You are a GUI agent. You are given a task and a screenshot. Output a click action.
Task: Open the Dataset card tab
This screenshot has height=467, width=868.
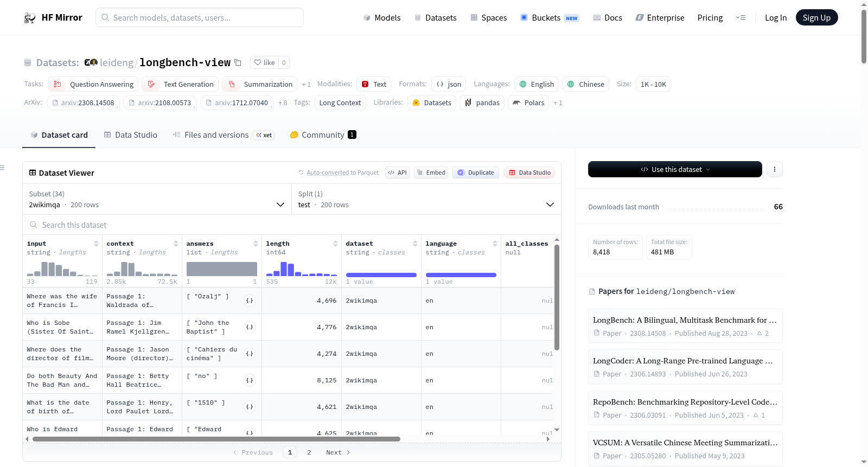tap(59, 135)
